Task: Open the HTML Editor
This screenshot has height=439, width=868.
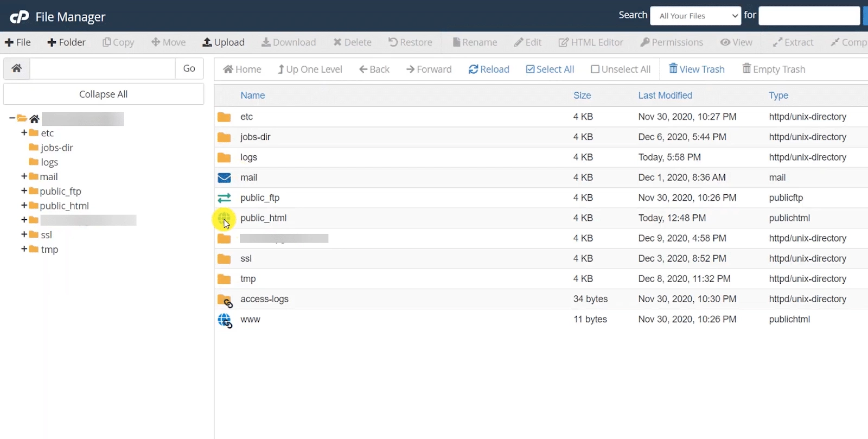Action: click(591, 42)
